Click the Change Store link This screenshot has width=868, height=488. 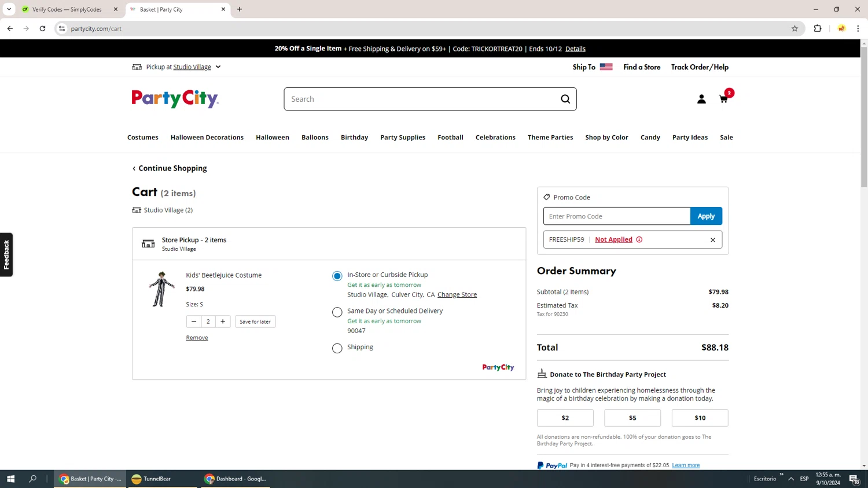click(457, 295)
